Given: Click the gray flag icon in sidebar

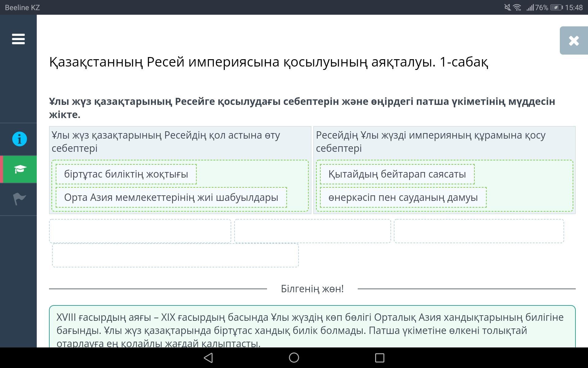Looking at the screenshot, I should (20, 199).
